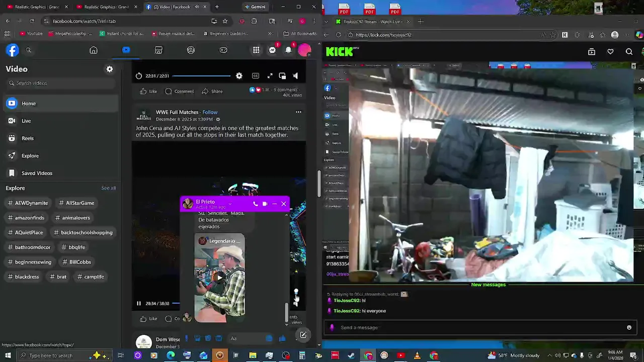Open Facebook Home from the top navigation
The width and height of the screenshot is (644, 362).
coord(94,50)
